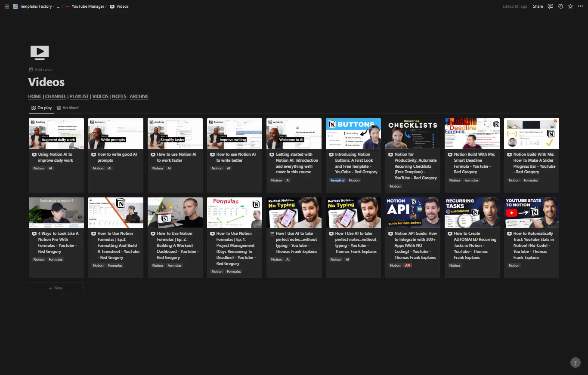Image resolution: width=588 pixels, height=375 pixels.
Task: Go to the PLAYLIST navigation link
Action: click(x=79, y=97)
